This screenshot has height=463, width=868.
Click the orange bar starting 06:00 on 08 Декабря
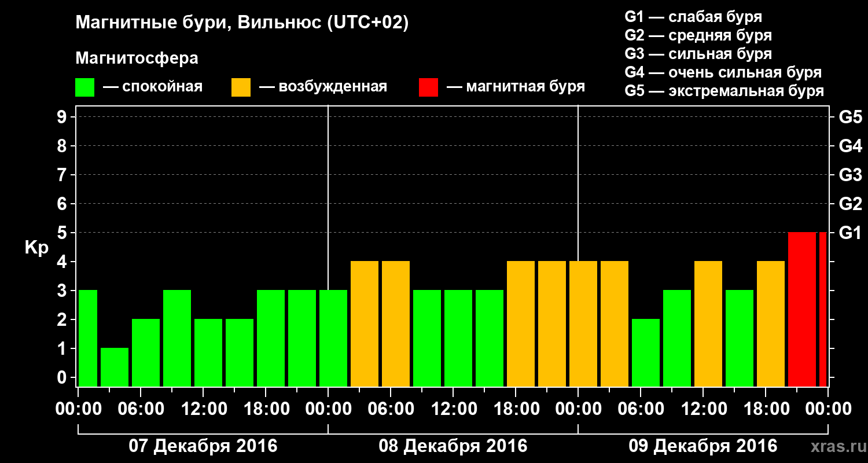coord(396,324)
